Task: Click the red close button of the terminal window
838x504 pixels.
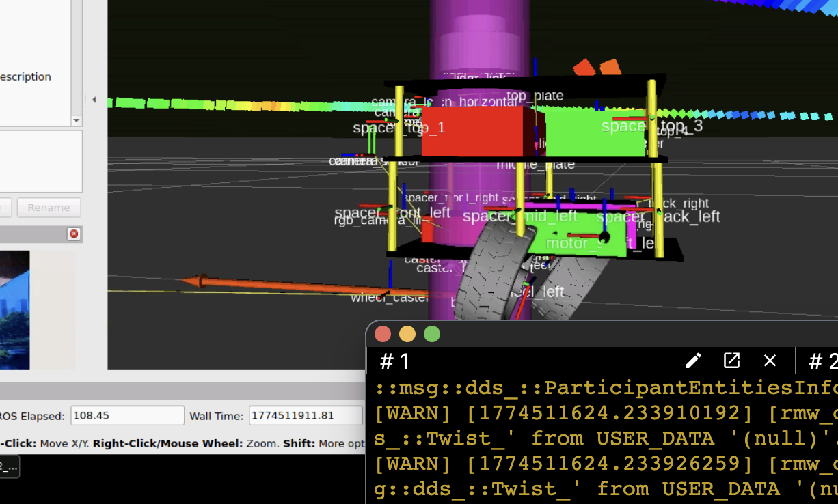Action: tap(383, 334)
